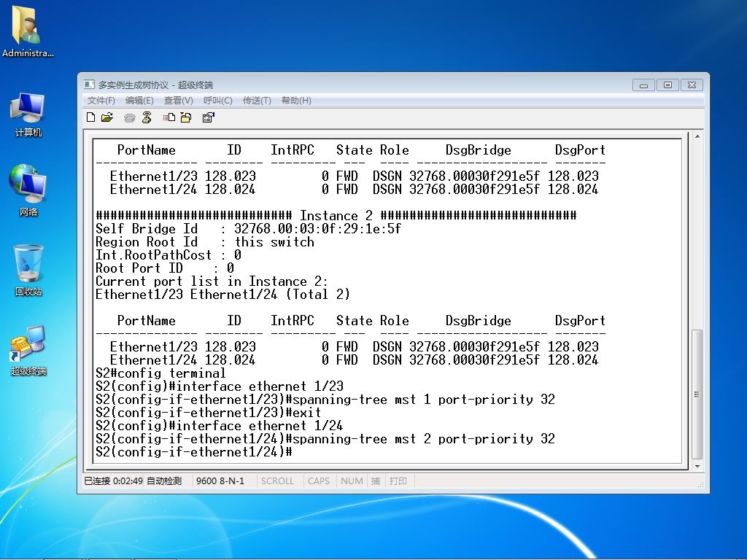
Task: Click the scrollbar up arrow
Action: click(x=697, y=136)
